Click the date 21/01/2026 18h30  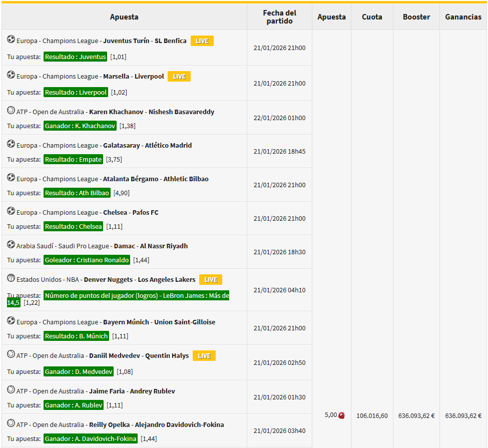279,252
